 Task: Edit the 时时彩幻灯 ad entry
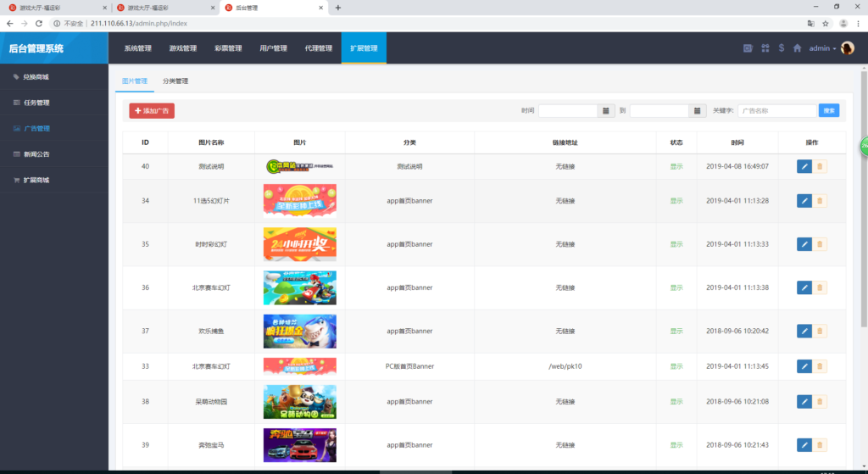click(804, 244)
